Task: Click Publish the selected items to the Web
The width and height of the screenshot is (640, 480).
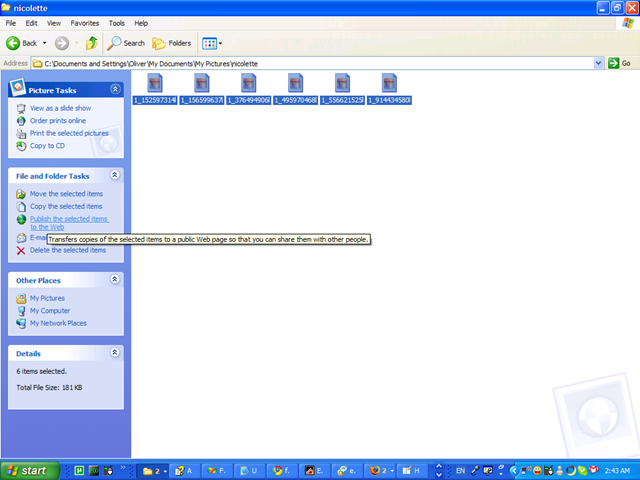Action: (x=69, y=223)
